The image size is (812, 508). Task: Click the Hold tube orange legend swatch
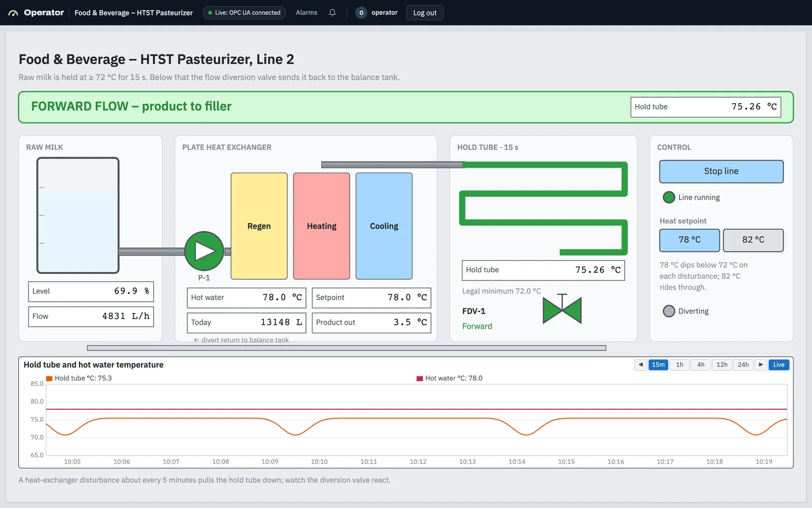pos(49,378)
